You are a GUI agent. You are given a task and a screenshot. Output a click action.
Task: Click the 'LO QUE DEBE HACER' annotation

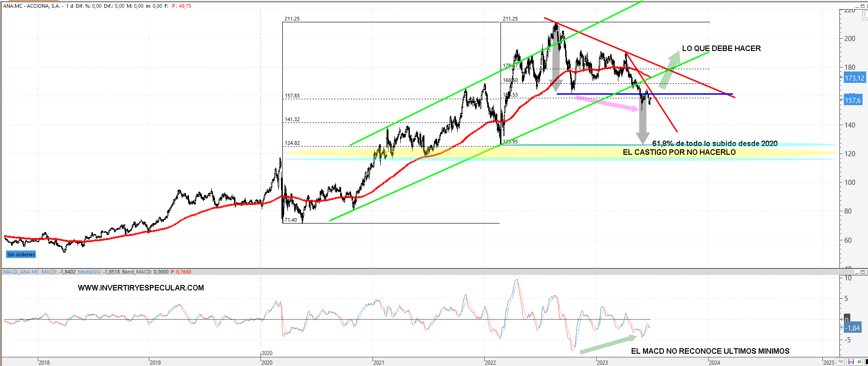(721, 48)
